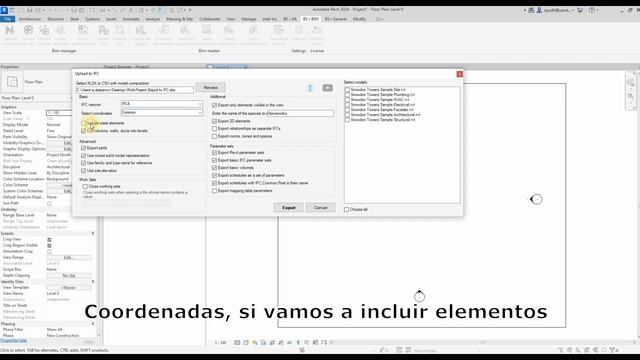This screenshot has height=360, width=640.
Task: Toggle Use family and type name for reference
Action: pos(84,163)
